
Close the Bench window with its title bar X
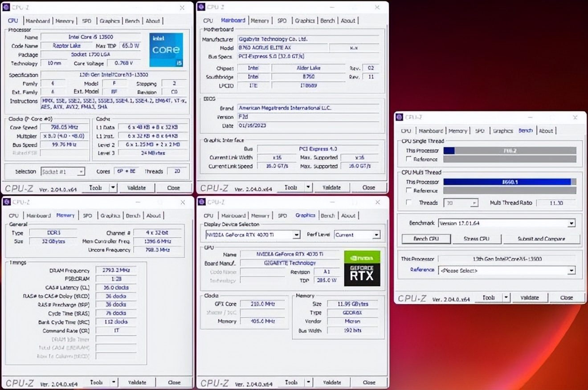click(575, 118)
